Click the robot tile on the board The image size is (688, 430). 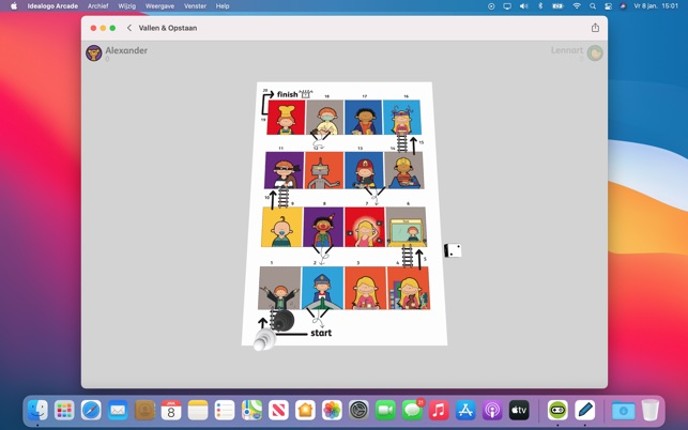coord(324,171)
